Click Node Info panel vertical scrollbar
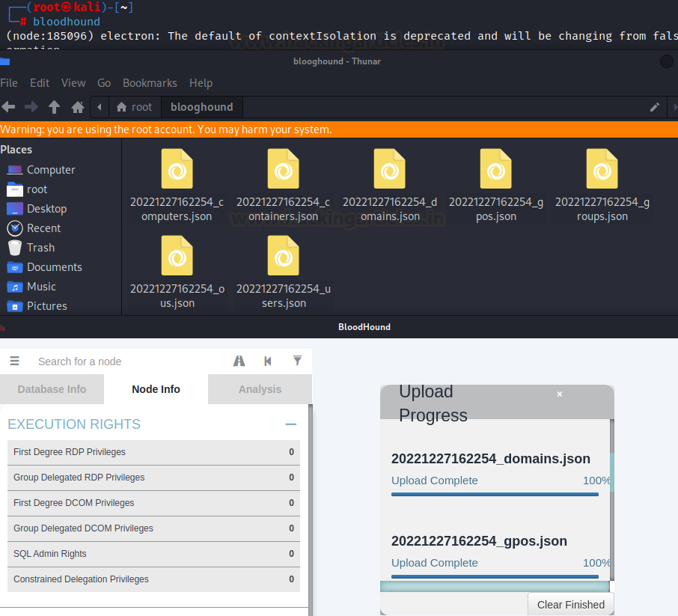The height and width of the screenshot is (616, 678). (x=310, y=510)
